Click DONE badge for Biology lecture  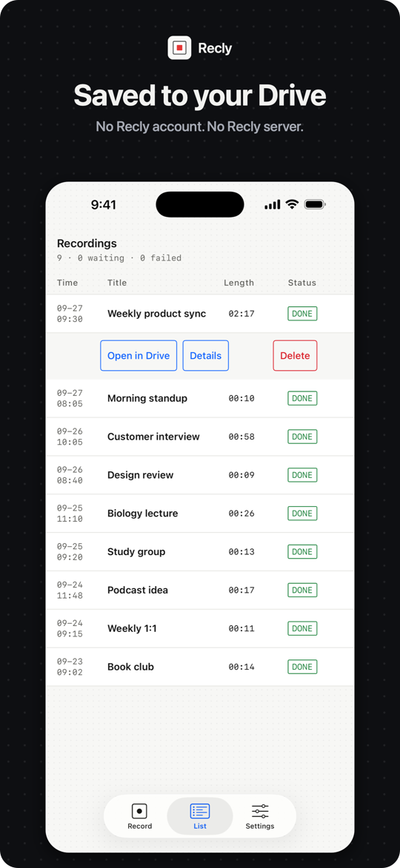tap(302, 513)
